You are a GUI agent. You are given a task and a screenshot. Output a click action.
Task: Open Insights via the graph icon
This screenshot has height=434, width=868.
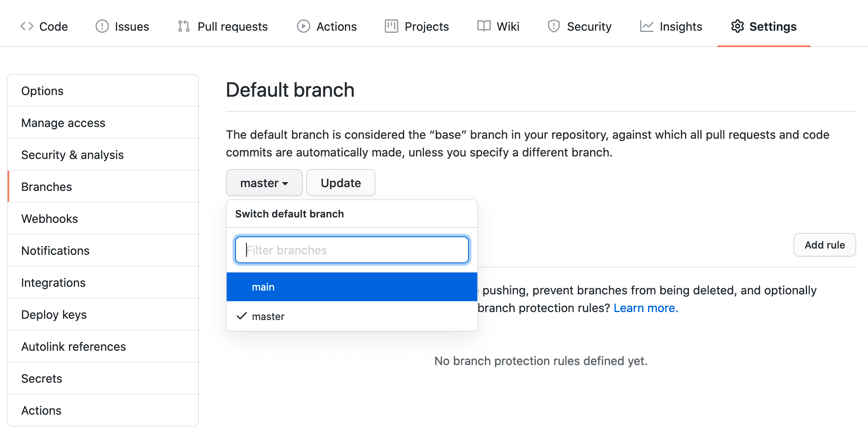[x=646, y=26]
